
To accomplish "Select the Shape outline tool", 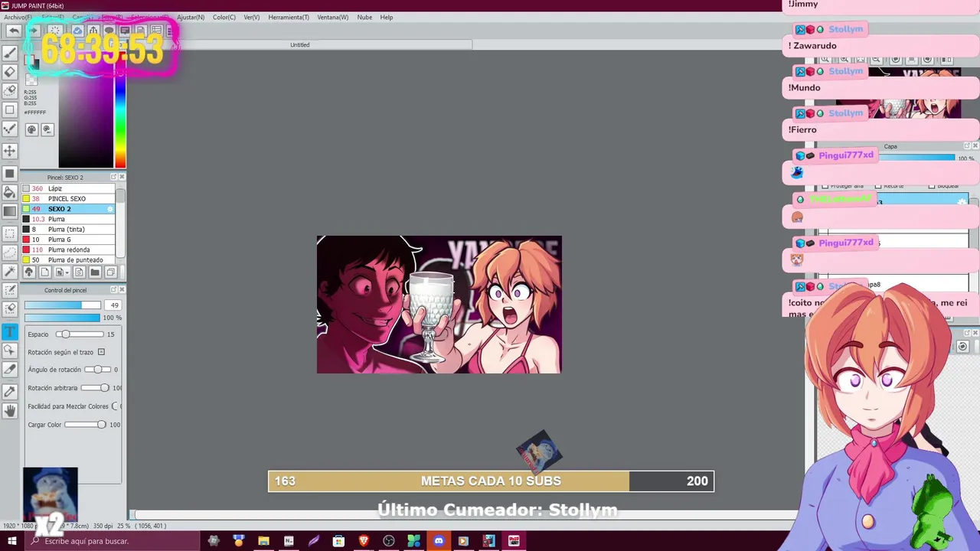I will (10, 109).
